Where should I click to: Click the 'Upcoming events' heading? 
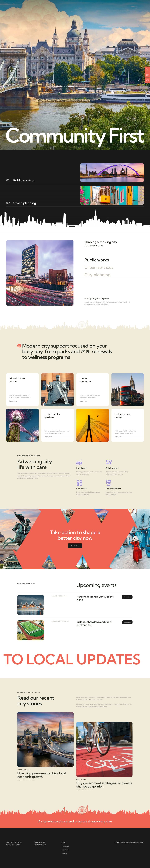[96, 585]
